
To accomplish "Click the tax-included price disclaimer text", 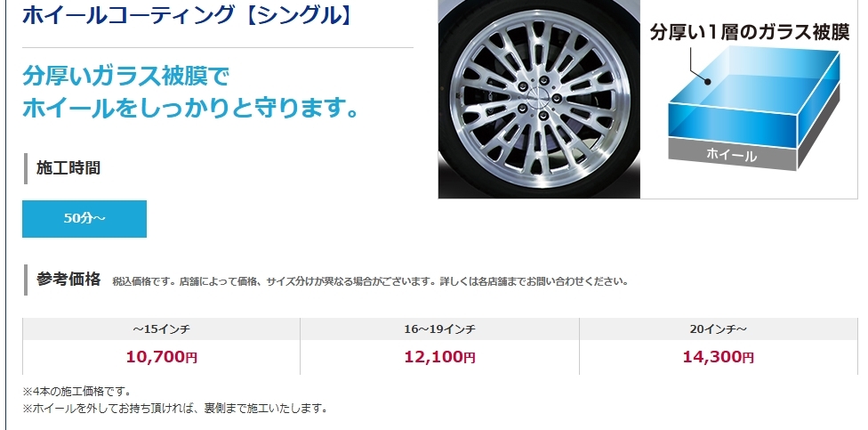I will [370, 281].
